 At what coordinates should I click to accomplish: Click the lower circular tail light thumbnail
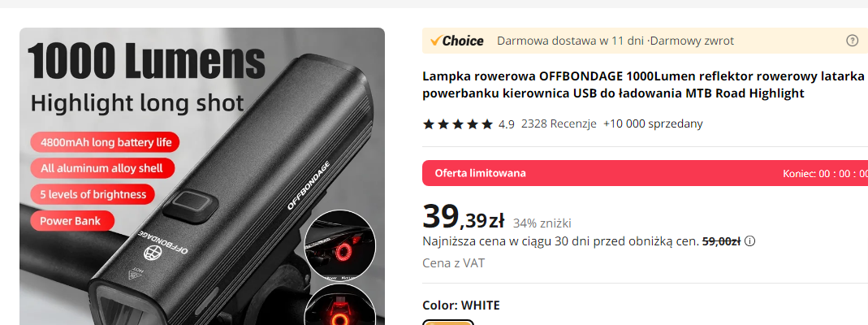pyautogui.click(x=340, y=305)
